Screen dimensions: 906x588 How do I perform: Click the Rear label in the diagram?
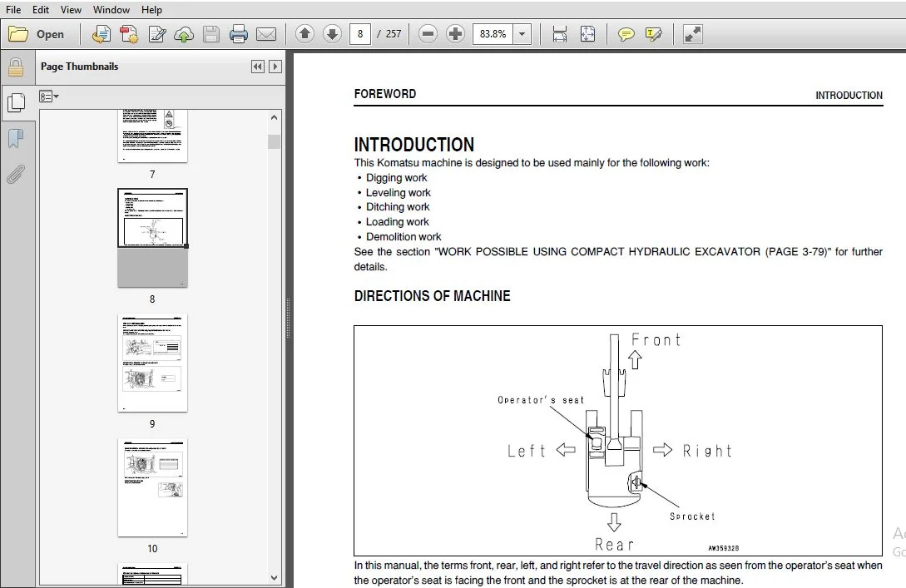click(x=614, y=545)
